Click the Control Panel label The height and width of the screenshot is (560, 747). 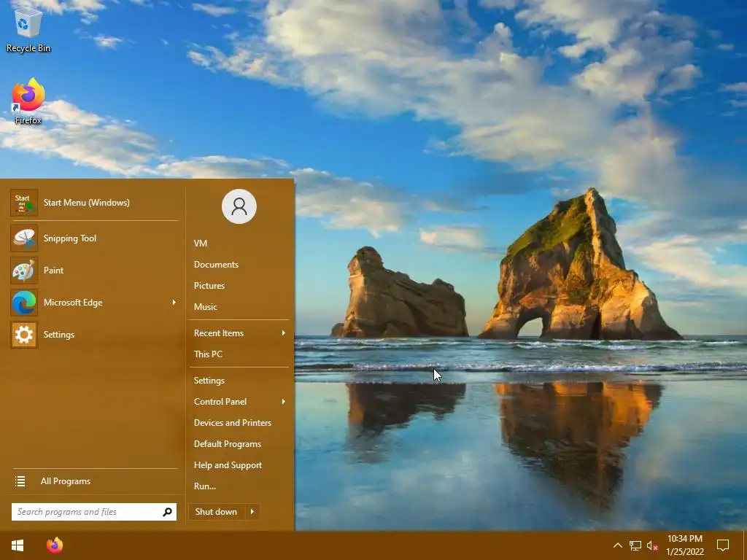[x=220, y=402]
